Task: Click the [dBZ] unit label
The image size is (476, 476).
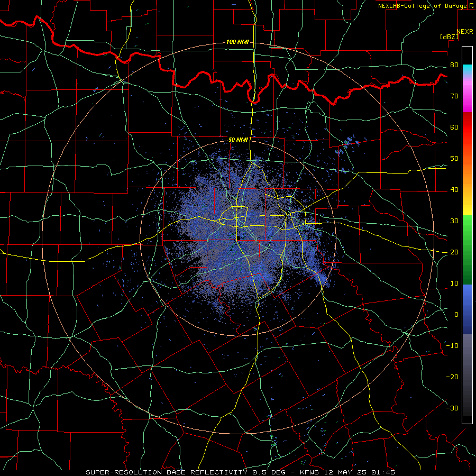Action: pos(449,37)
